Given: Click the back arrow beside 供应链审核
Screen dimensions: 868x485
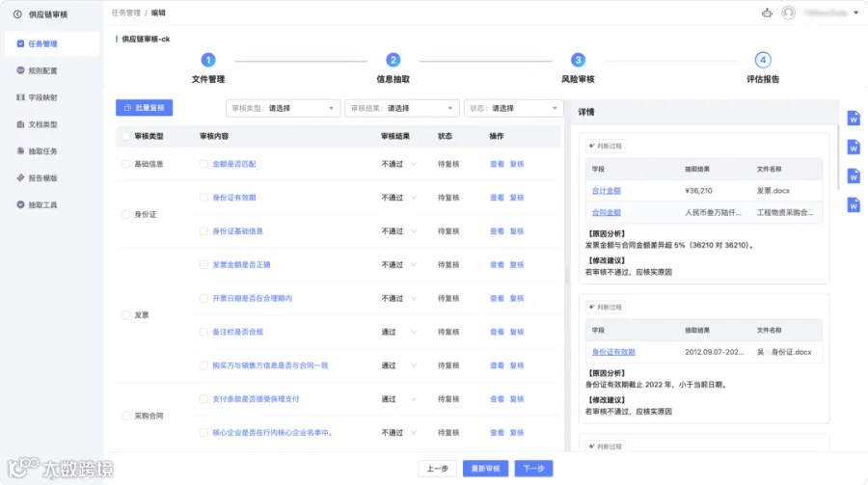Looking at the screenshot, I should click(17, 14).
